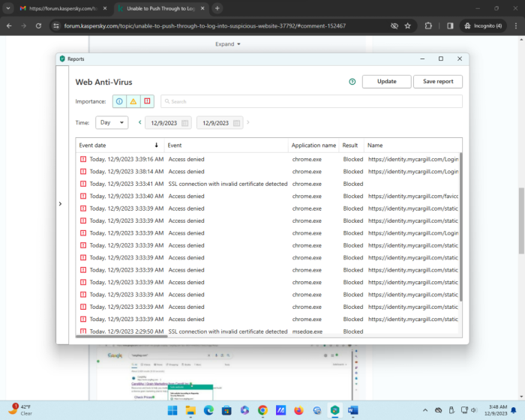Sort by the Event column header

coord(226,145)
